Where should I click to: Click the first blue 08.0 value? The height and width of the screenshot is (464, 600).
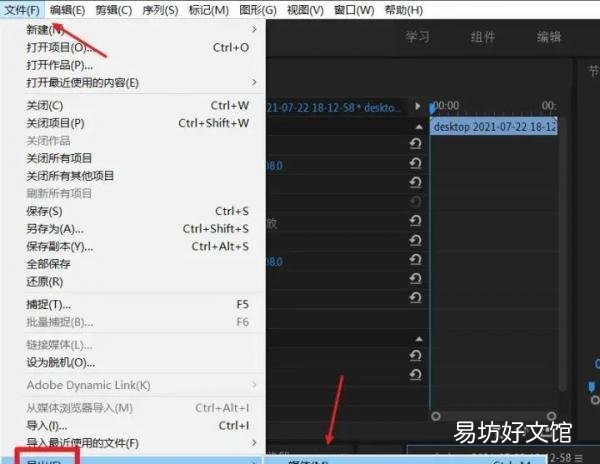point(275,166)
